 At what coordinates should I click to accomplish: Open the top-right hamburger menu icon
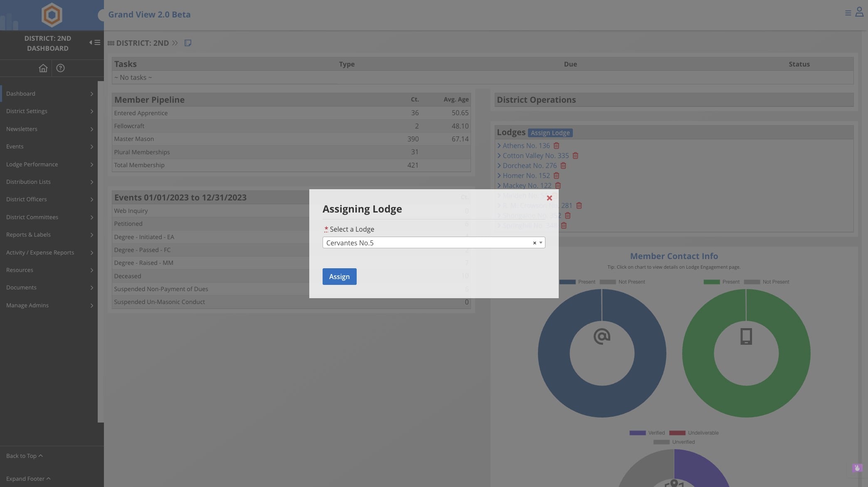(x=848, y=13)
